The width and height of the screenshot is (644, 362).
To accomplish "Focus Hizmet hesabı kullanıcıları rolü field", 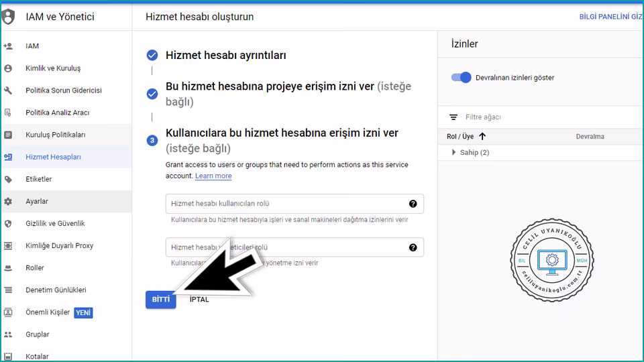I will point(294,204).
